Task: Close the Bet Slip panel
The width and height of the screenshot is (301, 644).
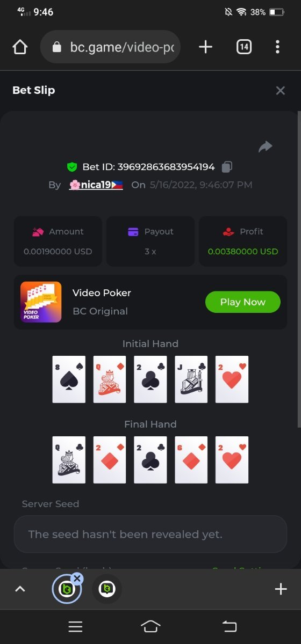Action: (280, 91)
